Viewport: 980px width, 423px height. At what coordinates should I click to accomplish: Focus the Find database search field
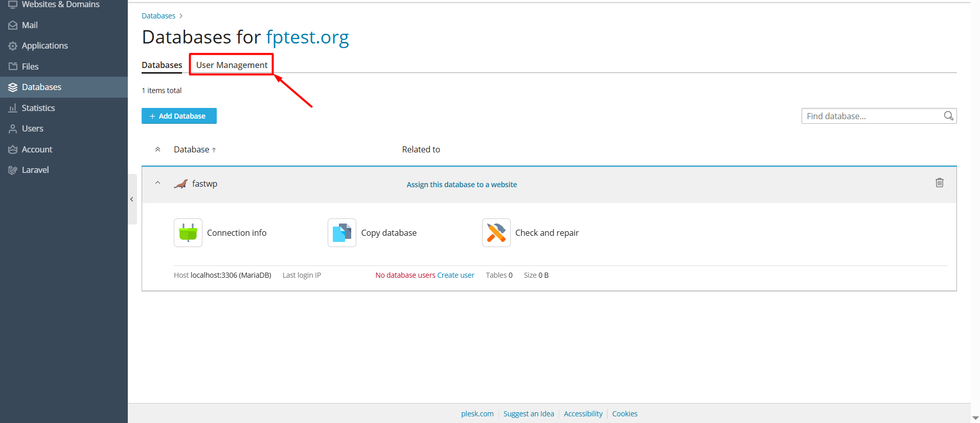click(x=872, y=116)
